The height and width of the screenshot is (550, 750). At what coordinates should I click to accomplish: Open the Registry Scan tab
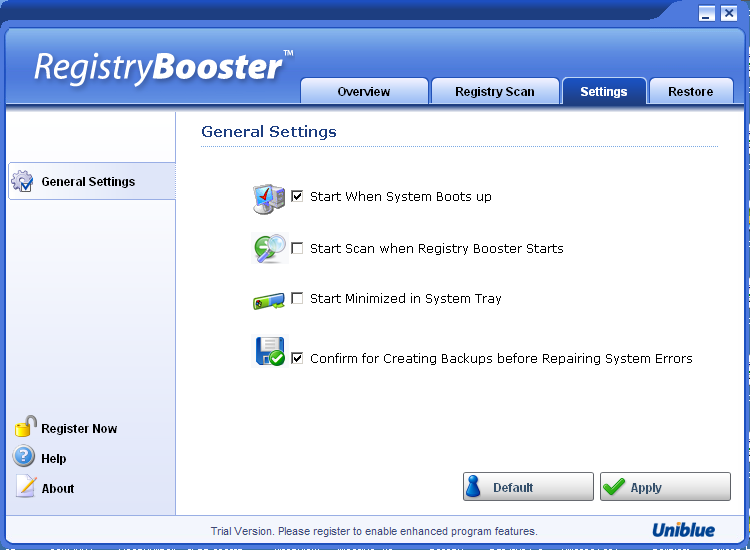coord(495,91)
